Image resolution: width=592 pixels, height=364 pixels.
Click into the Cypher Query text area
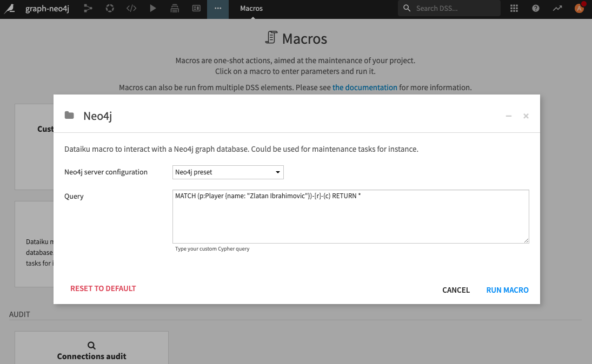pos(351,217)
